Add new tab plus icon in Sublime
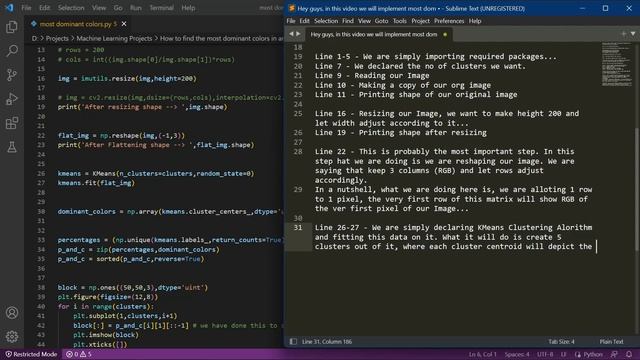The width and height of the screenshot is (640, 360). (624, 34)
